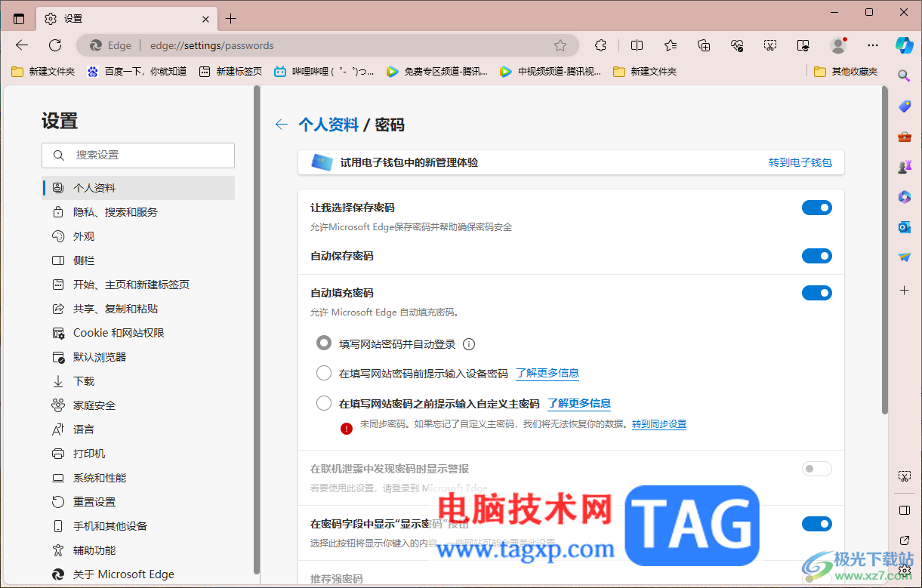The height and width of the screenshot is (588, 922).
Task: Open Copilot from the toolbar
Action: 904,45
